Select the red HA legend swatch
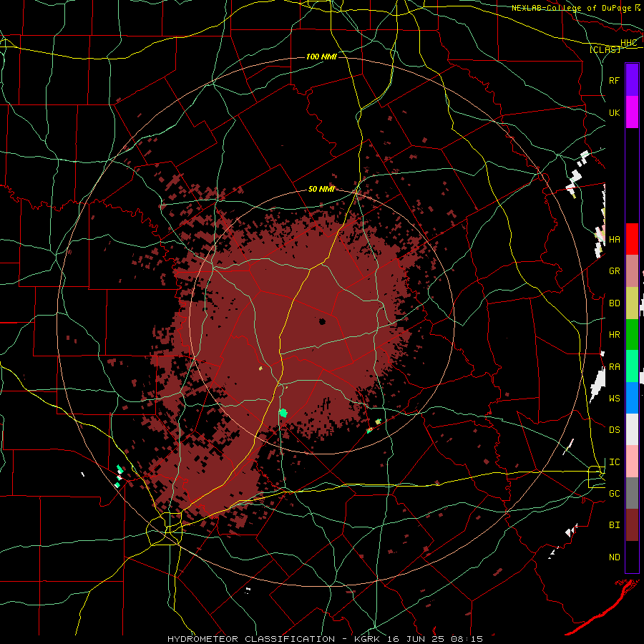The width and height of the screenshot is (644, 644). tap(632, 239)
